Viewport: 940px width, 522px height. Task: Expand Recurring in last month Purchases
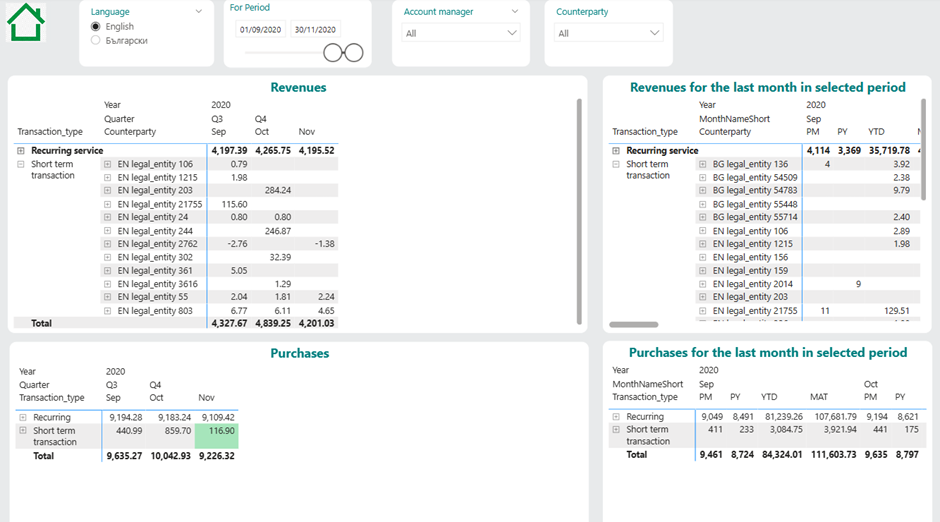click(616, 416)
